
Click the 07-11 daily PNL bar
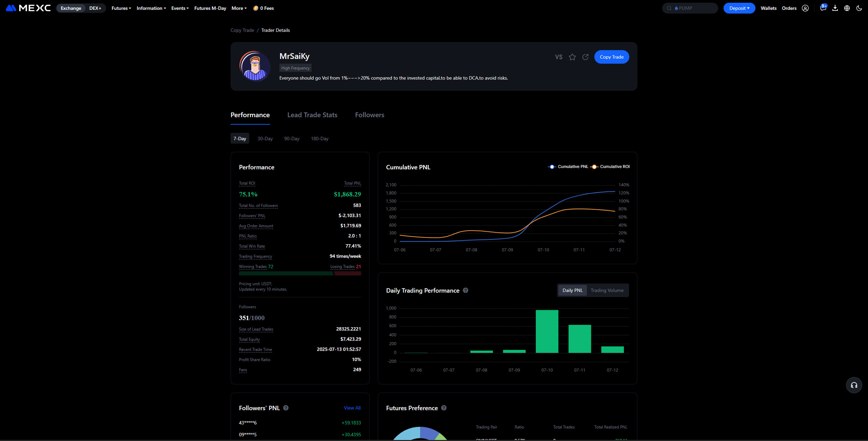[580, 339]
